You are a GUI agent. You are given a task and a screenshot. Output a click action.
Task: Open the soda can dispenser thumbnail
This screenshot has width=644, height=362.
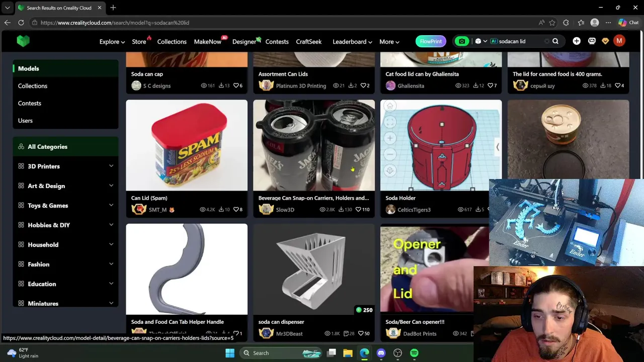[x=314, y=269]
